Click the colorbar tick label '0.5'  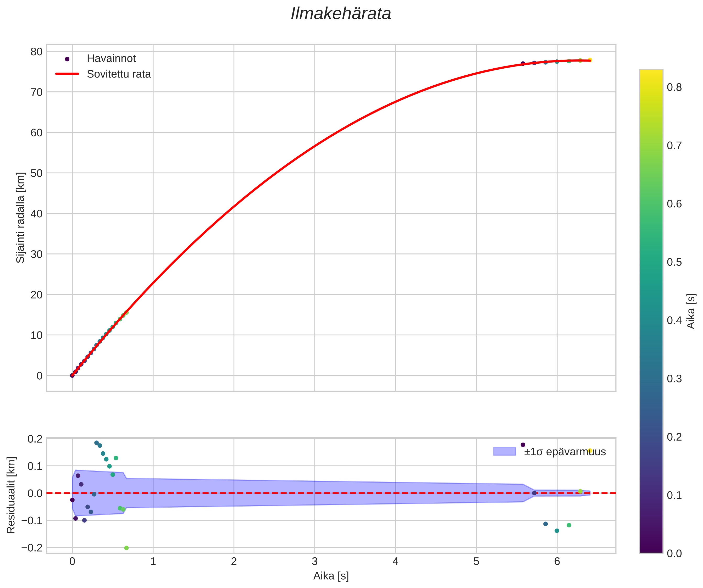click(x=674, y=262)
